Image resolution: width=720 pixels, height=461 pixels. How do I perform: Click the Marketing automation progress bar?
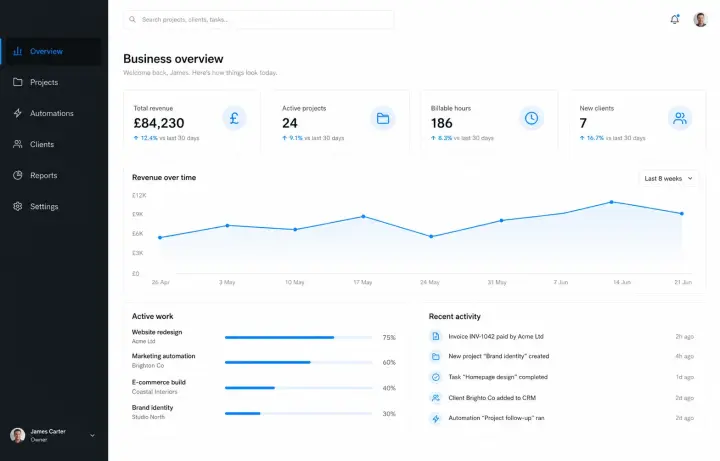tap(298, 362)
